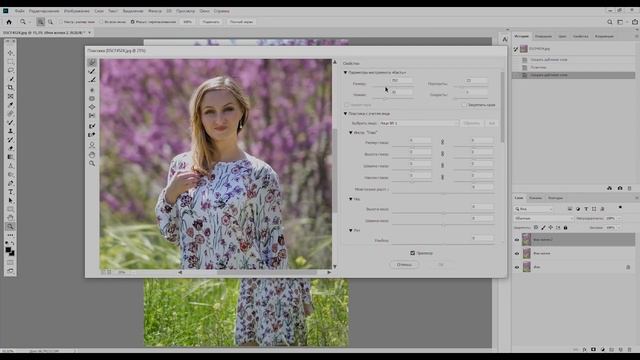Switch to the Контуры tab

(x=556, y=198)
